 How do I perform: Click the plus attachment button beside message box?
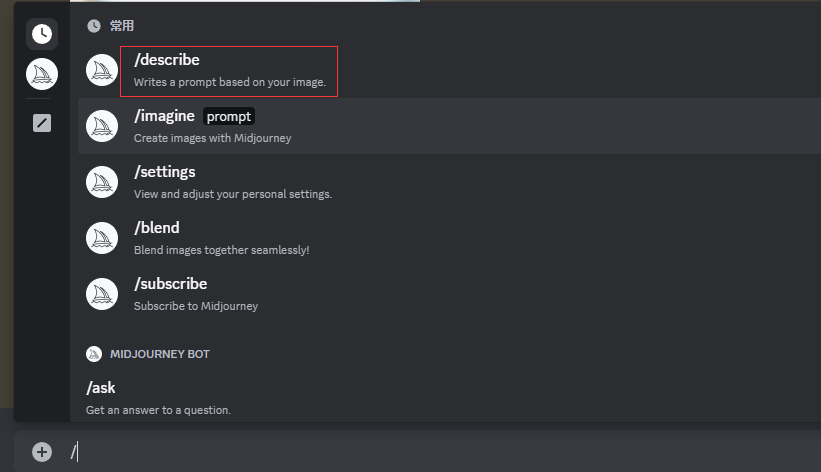pos(42,452)
